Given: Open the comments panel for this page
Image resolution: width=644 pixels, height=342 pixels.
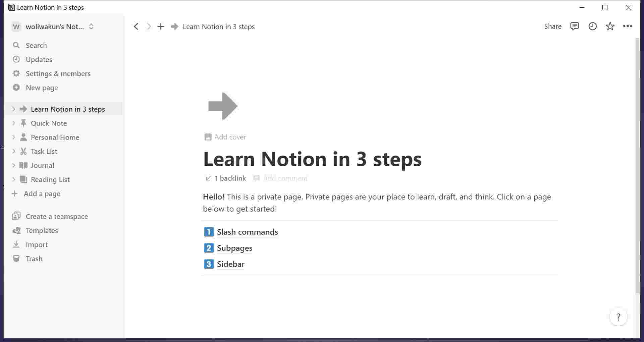Looking at the screenshot, I should [x=575, y=26].
